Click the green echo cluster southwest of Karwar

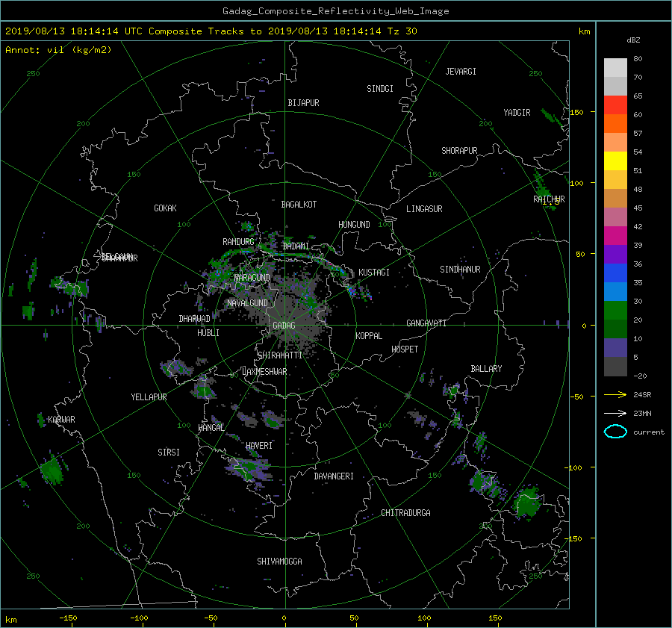point(52,470)
